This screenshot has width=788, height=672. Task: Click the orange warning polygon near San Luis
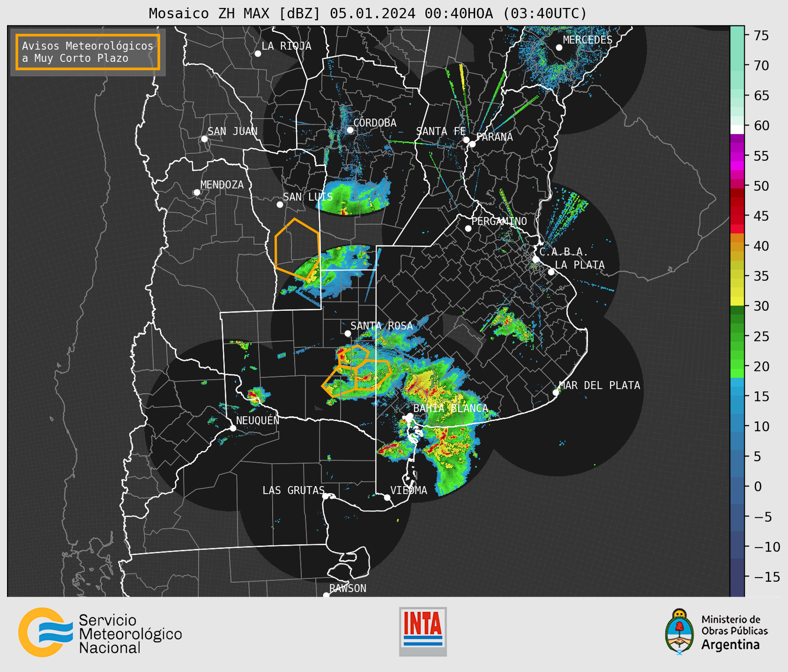[x=297, y=250]
